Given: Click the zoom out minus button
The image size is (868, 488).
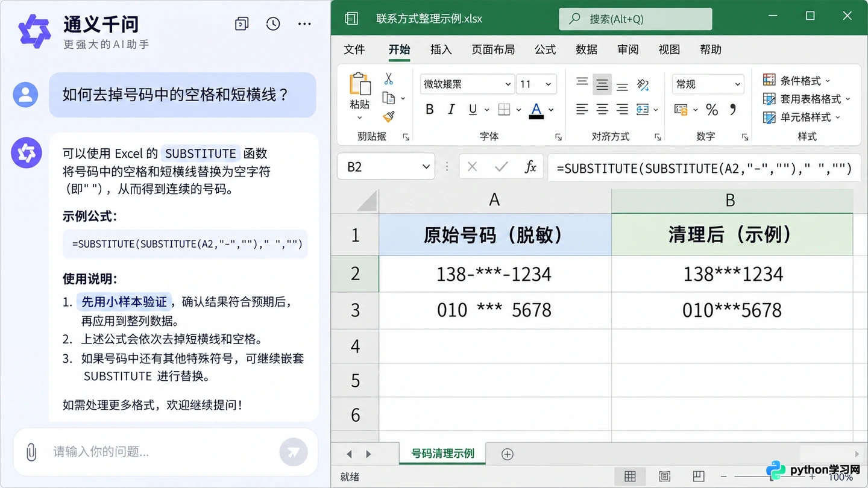Looking at the screenshot, I should click(725, 477).
